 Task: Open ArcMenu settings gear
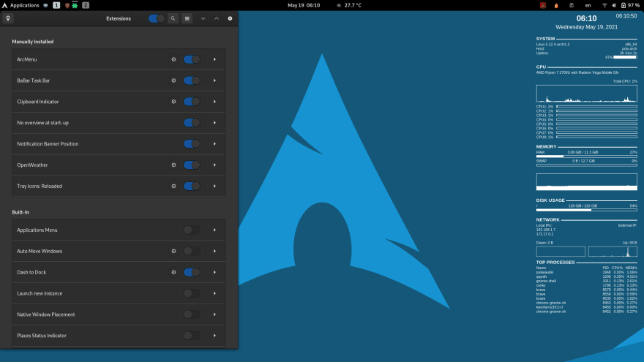pyautogui.click(x=173, y=59)
